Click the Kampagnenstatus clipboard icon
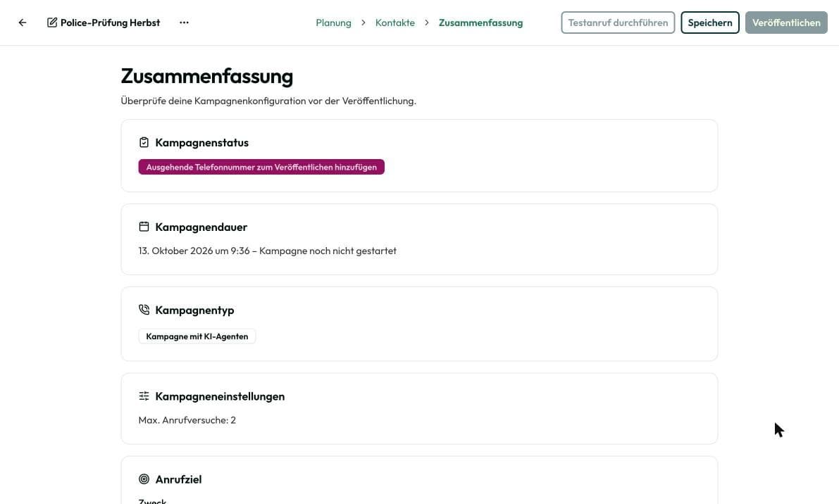The height and width of the screenshot is (504, 839). pyautogui.click(x=144, y=142)
